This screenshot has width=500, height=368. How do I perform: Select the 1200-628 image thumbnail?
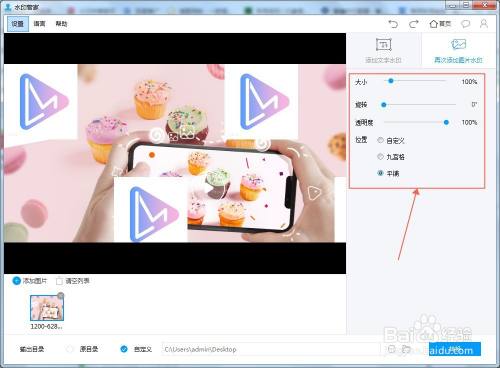click(47, 308)
